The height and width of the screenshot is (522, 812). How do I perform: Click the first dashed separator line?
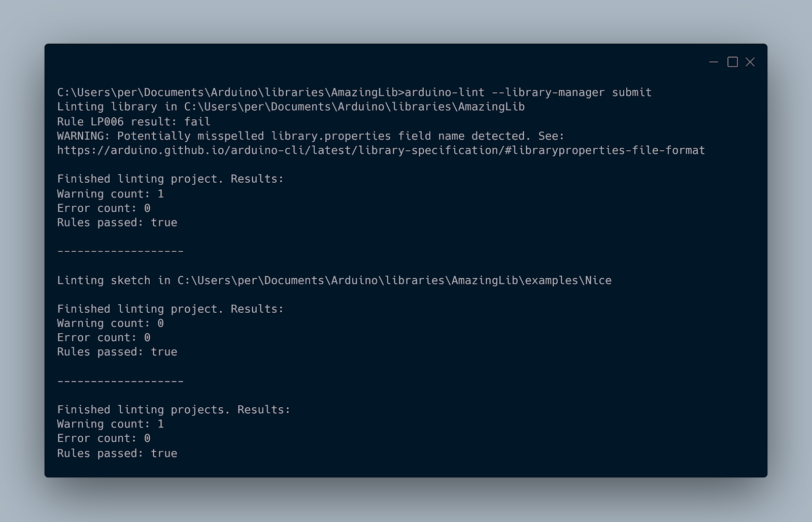click(x=120, y=251)
